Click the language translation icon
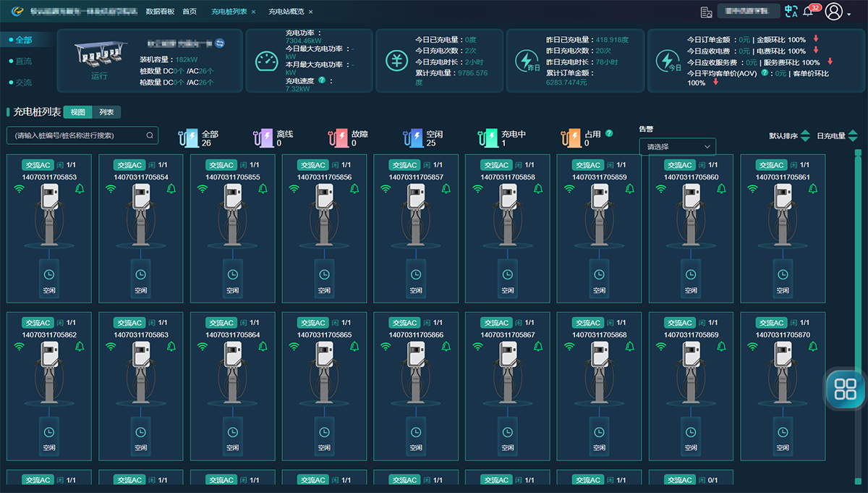 [791, 12]
